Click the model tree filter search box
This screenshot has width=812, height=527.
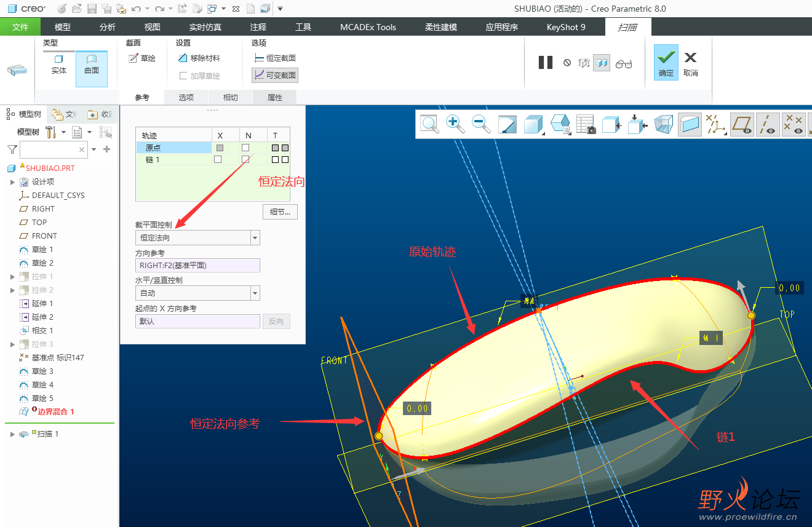54,149
